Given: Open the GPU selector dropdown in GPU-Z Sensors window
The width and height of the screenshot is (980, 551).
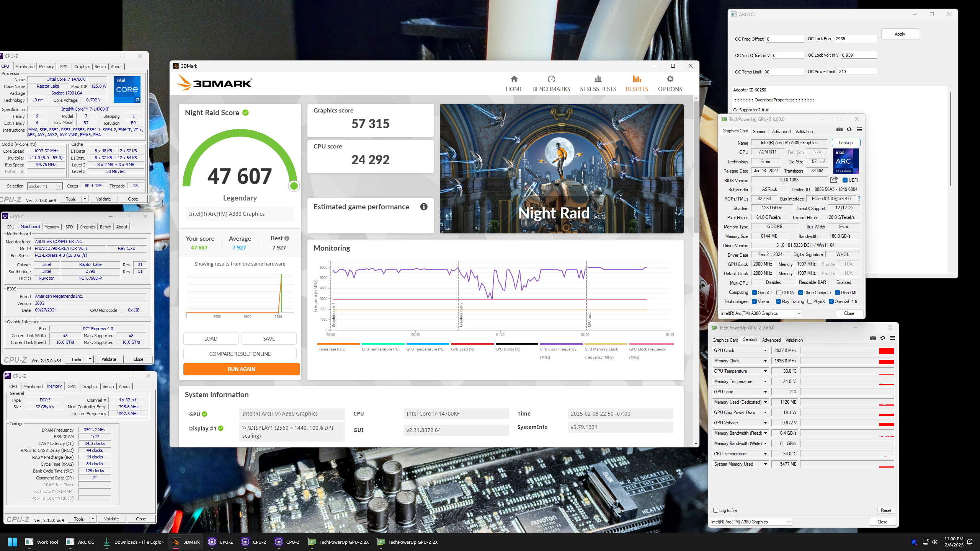Looking at the screenshot, I should pos(751,522).
